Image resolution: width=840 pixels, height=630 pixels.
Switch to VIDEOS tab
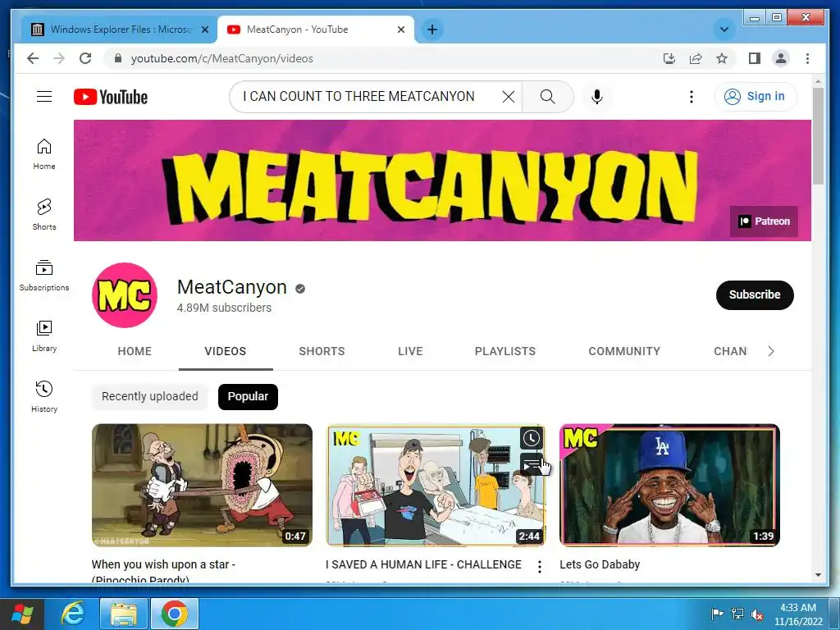coord(226,351)
